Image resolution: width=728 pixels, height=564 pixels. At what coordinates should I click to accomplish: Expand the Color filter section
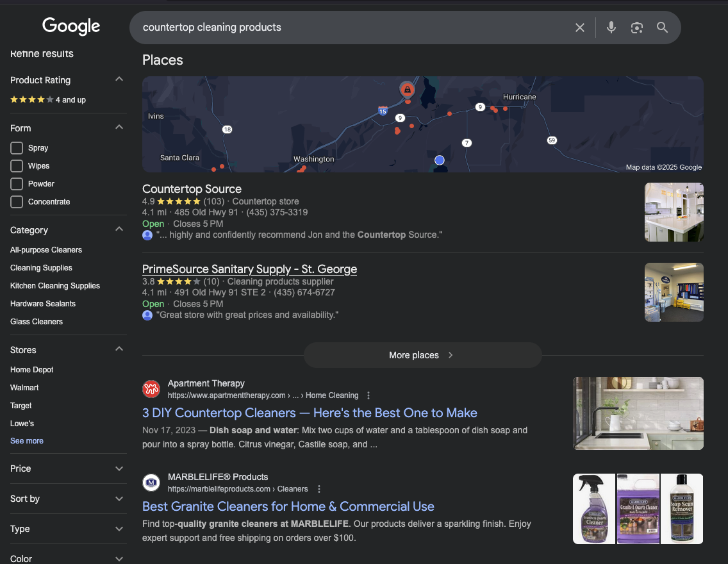tap(119, 559)
